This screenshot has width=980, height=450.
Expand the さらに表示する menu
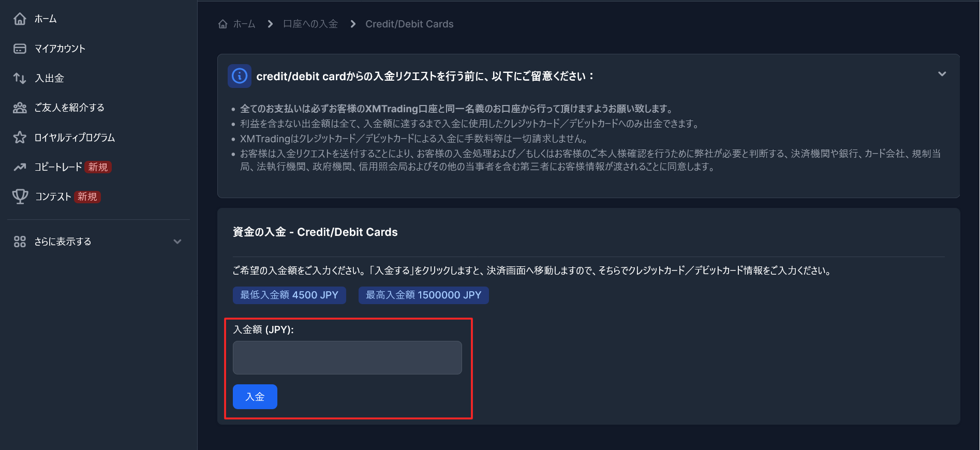coord(177,241)
